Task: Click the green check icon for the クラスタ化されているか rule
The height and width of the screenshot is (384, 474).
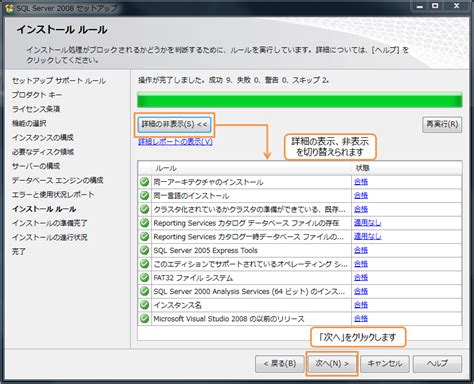Action: 144,209
